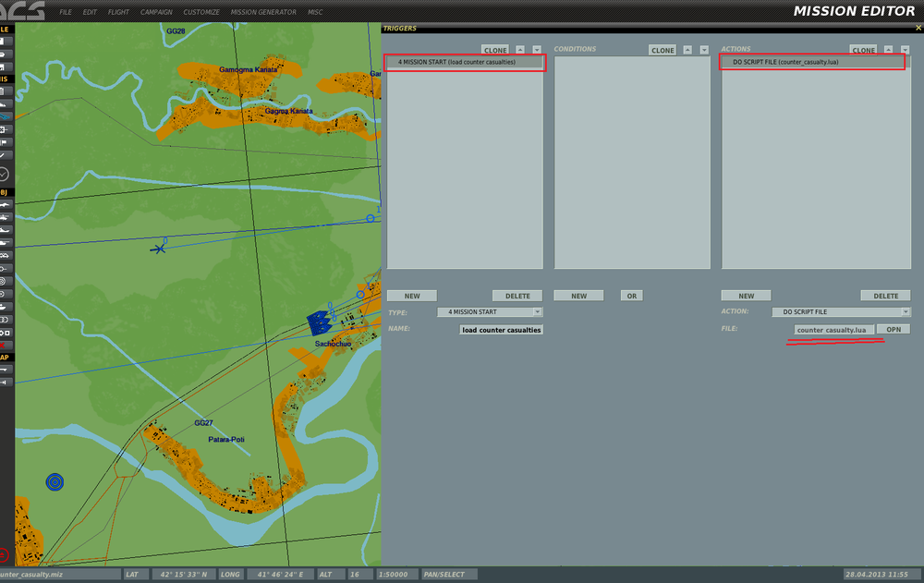
Task: Click the OR button under Conditions
Action: click(x=632, y=296)
